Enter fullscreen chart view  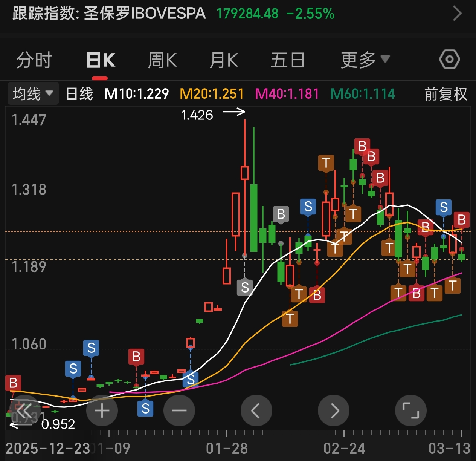[411, 410]
